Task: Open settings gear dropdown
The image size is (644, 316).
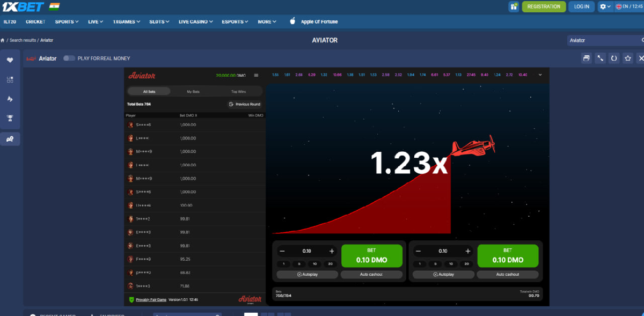Action: click(x=605, y=6)
